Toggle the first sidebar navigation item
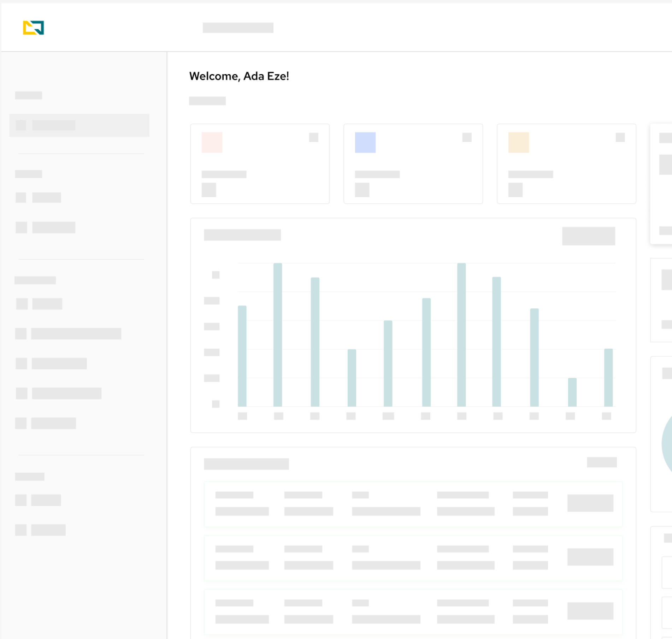The image size is (672, 639). pos(28,95)
